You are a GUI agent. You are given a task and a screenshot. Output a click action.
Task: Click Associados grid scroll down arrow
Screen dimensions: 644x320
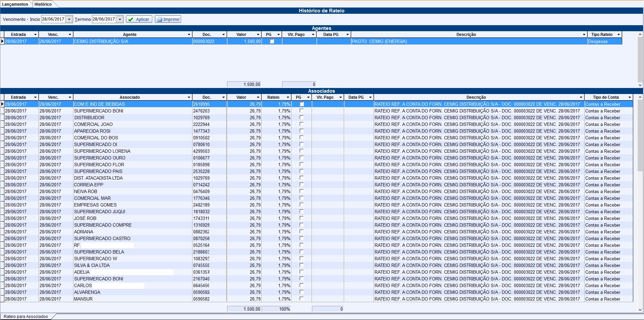click(x=640, y=310)
